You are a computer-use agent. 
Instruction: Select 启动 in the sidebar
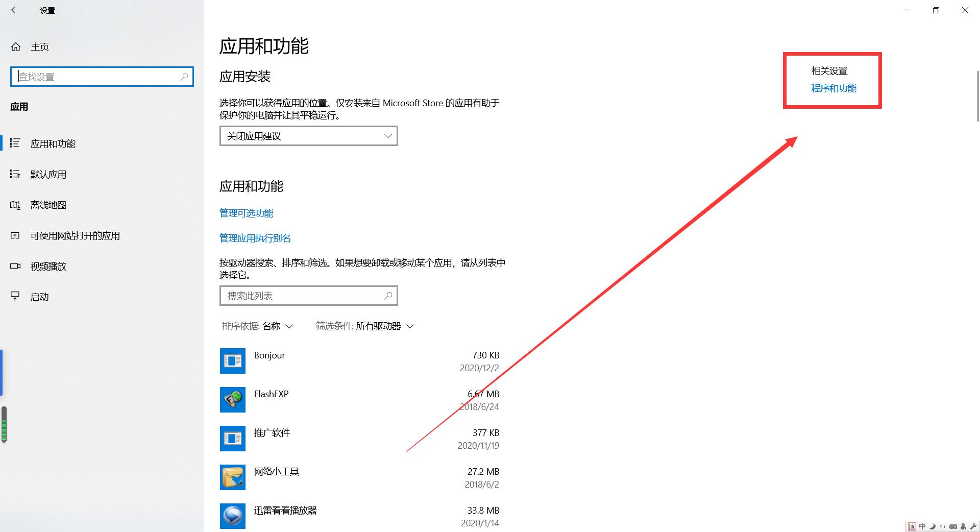[x=39, y=297]
